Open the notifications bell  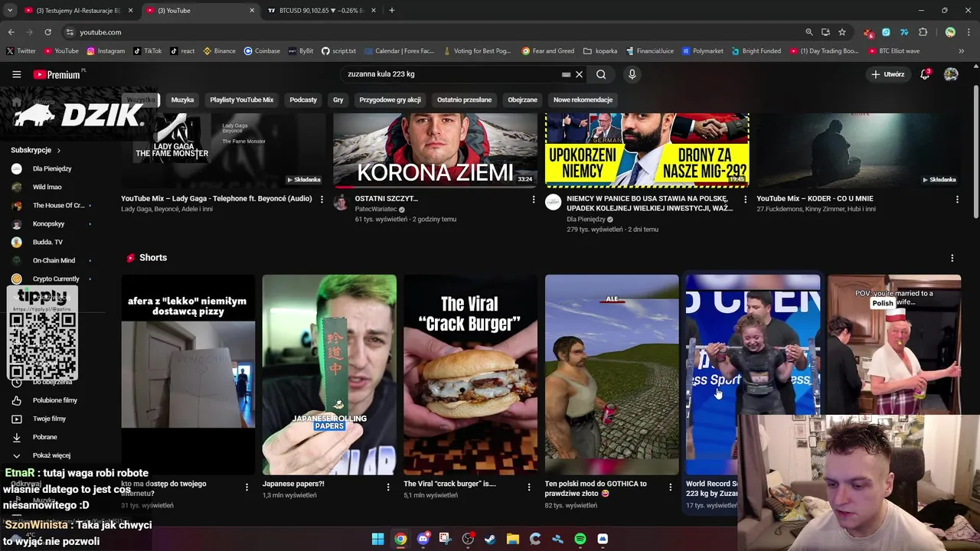point(925,74)
